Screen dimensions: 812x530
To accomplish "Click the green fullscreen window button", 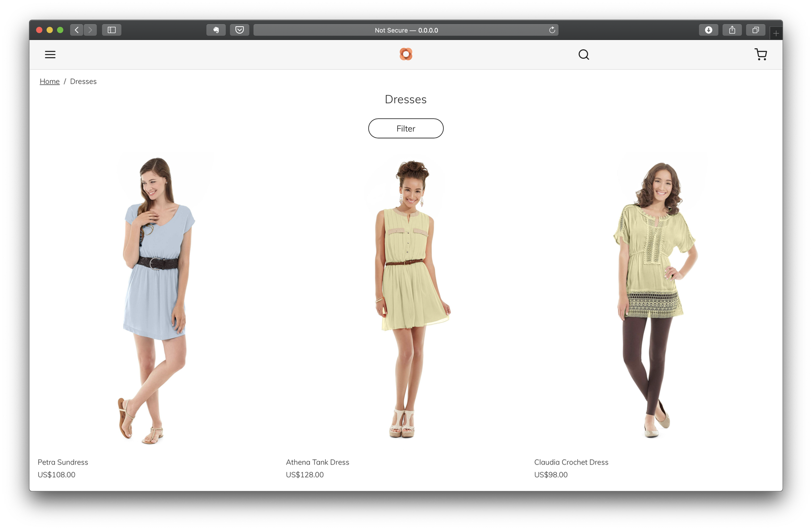I will tap(60, 30).
